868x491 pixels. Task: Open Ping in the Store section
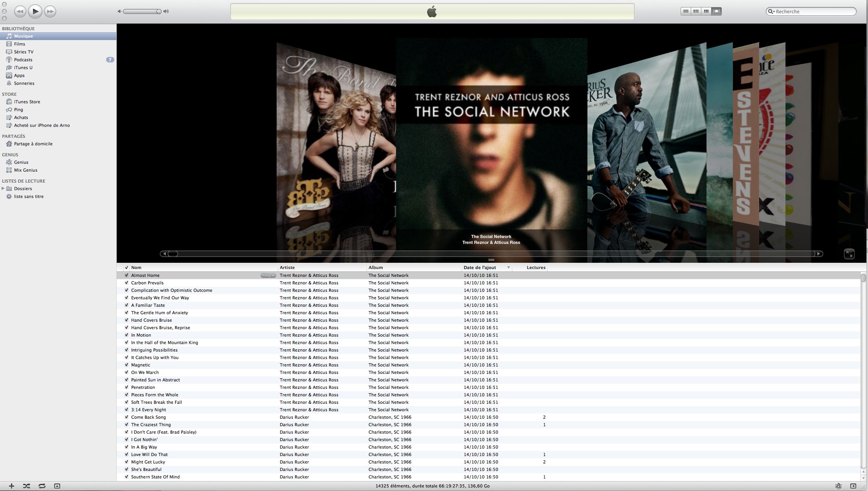point(58,110)
